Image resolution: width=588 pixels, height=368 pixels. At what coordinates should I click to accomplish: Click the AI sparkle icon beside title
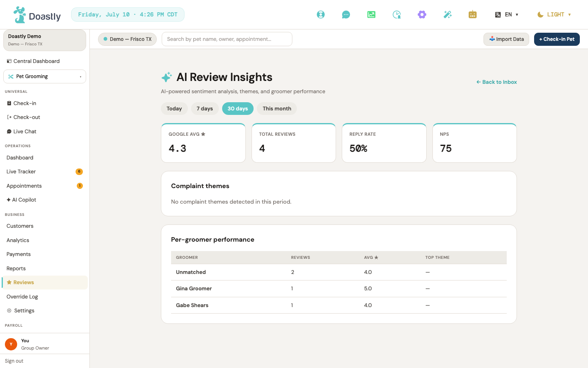[x=167, y=77]
